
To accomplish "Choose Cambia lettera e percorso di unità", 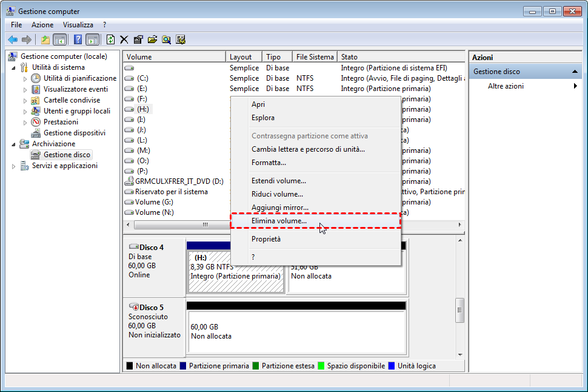I will pos(315,149).
